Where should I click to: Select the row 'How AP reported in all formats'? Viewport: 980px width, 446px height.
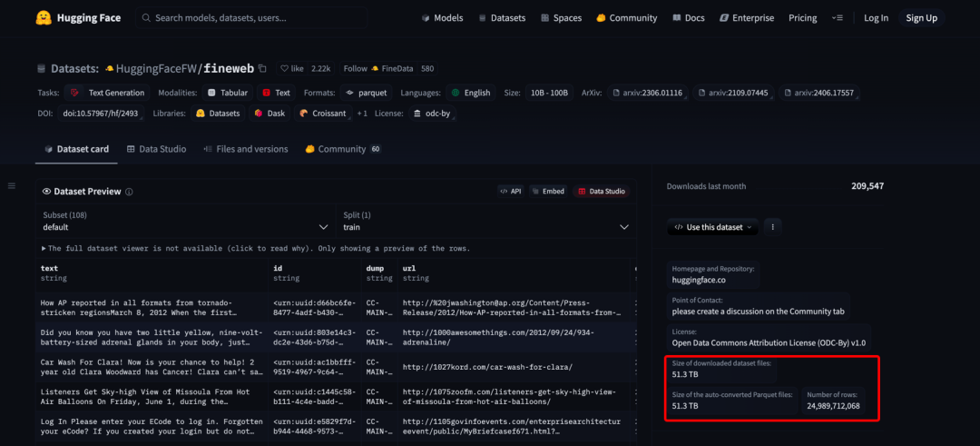[336, 307]
